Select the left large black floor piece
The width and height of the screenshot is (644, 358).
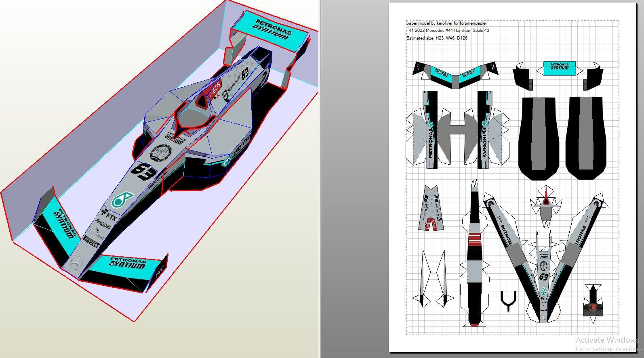pyautogui.click(x=542, y=137)
